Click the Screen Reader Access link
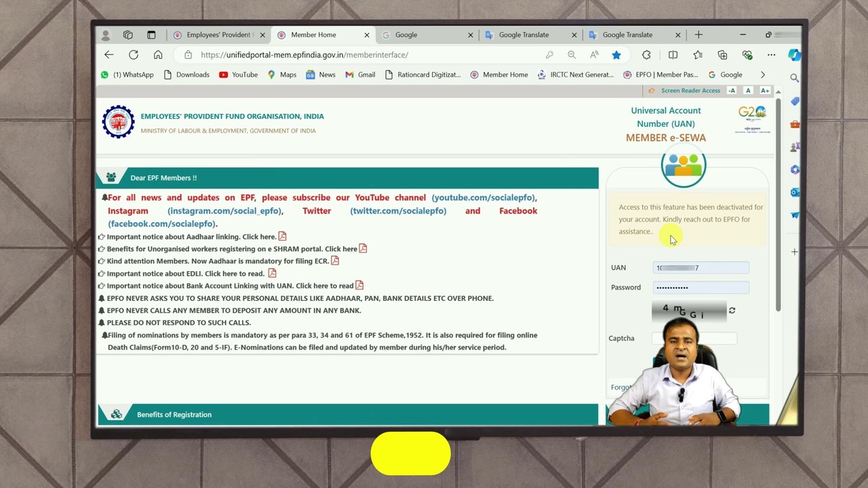The height and width of the screenshot is (488, 868). (690, 91)
